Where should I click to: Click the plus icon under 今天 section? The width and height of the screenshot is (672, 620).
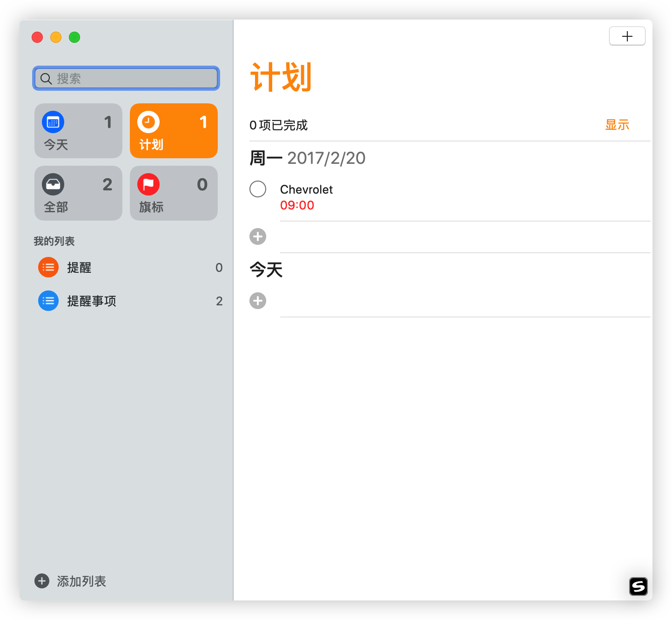click(258, 301)
